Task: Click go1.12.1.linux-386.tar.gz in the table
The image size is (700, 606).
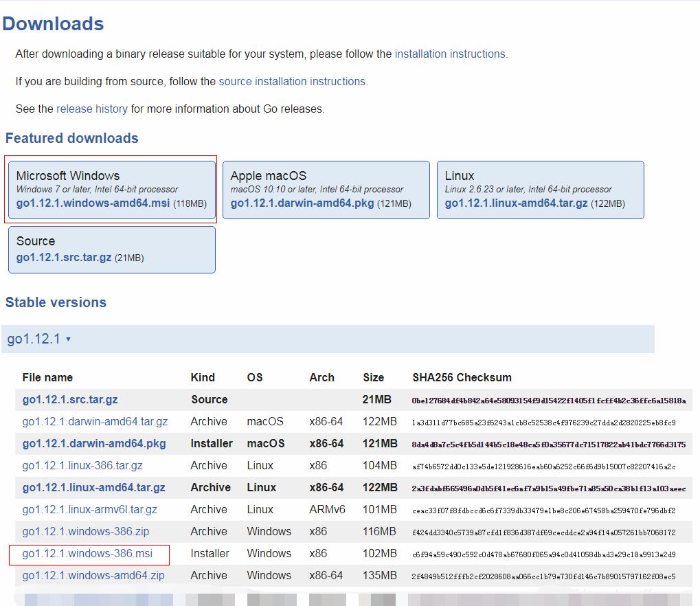Action: 82,465
